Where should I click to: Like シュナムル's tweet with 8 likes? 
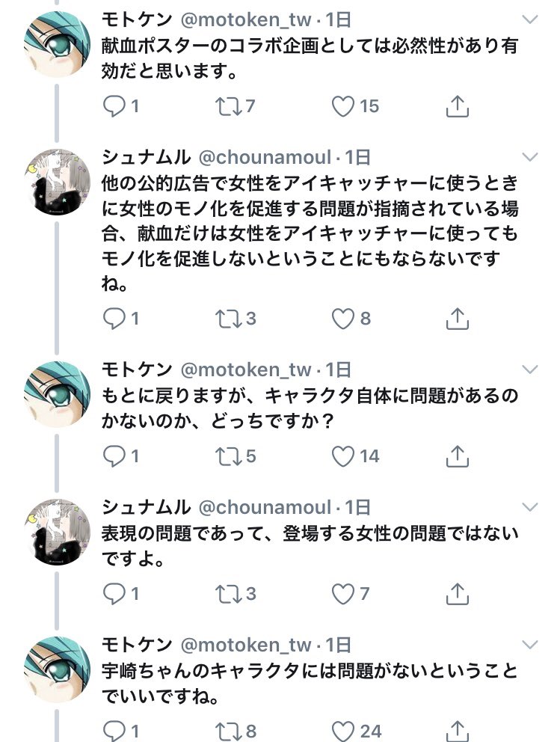pos(342,320)
